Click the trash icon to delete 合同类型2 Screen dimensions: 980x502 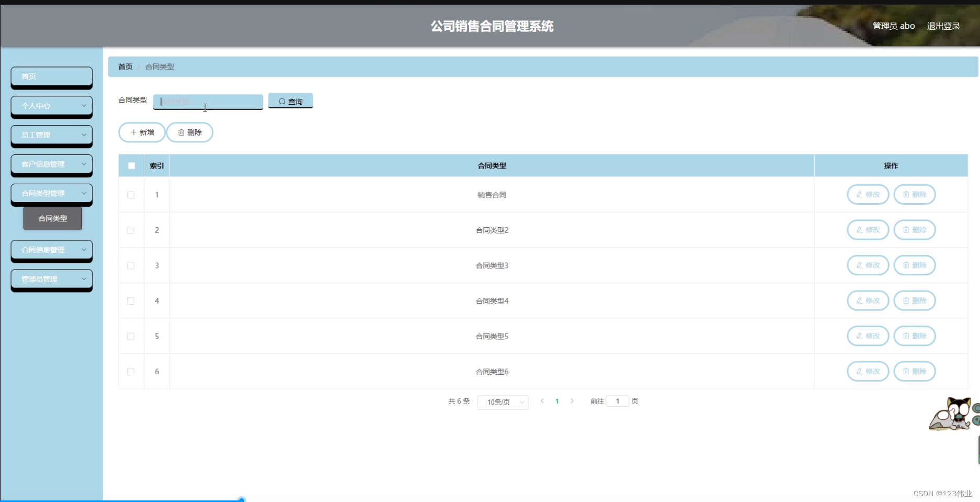point(905,230)
